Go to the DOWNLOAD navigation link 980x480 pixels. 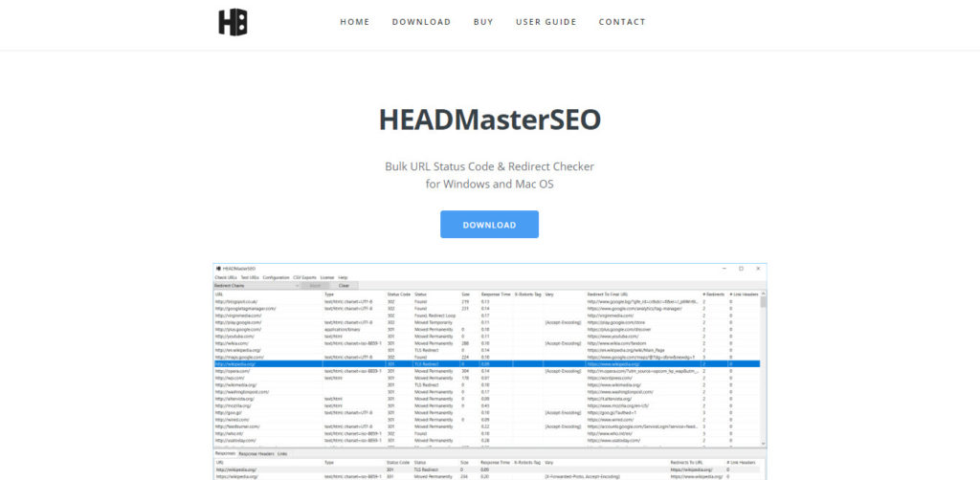pyautogui.click(x=421, y=22)
